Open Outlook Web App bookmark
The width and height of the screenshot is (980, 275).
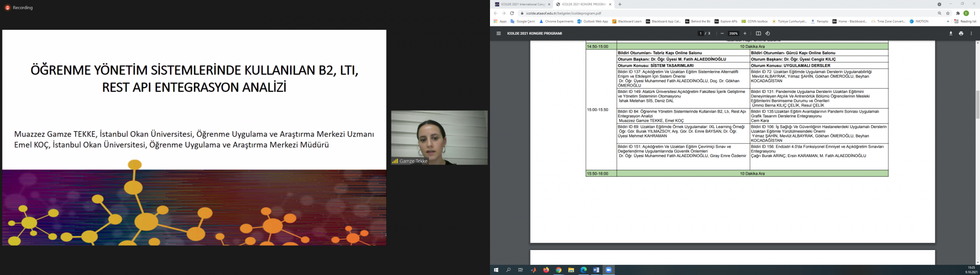[593, 22]
